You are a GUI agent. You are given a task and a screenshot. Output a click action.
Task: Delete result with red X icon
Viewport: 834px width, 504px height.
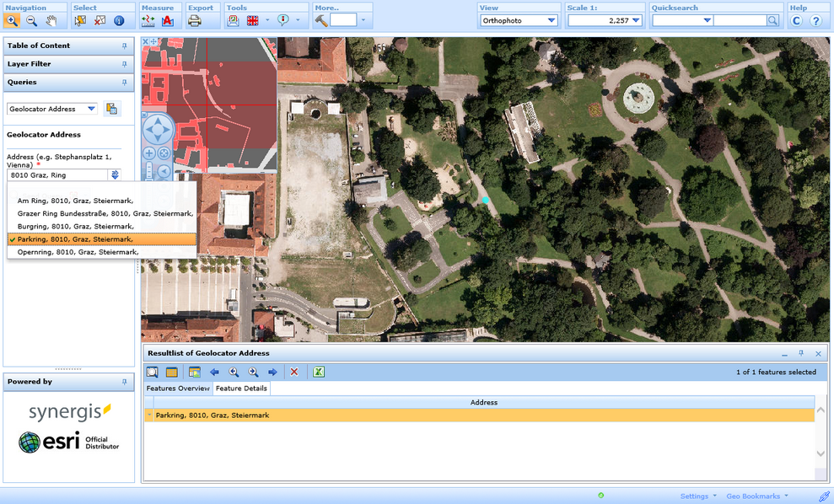pyautogui.click(x=294, y=372)
